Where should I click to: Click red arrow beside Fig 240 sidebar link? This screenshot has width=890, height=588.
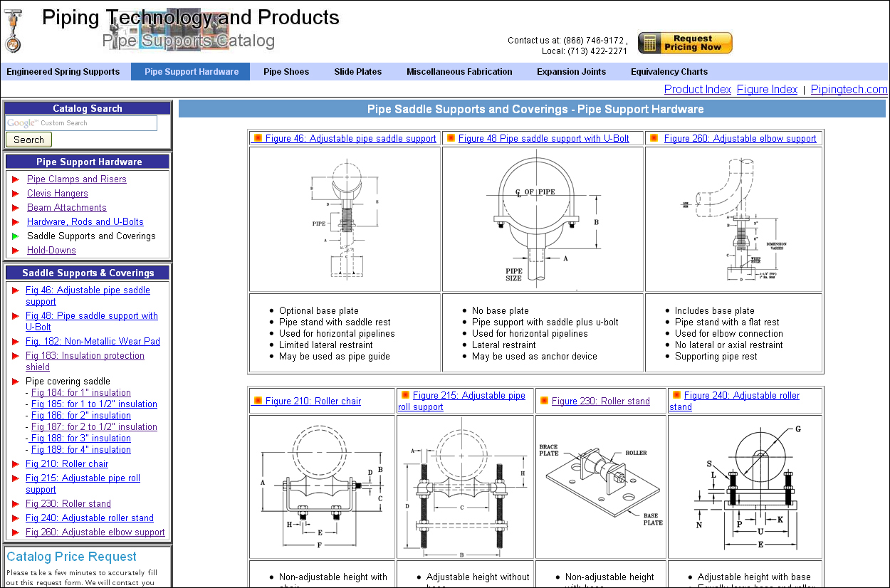tap(16, 518)
